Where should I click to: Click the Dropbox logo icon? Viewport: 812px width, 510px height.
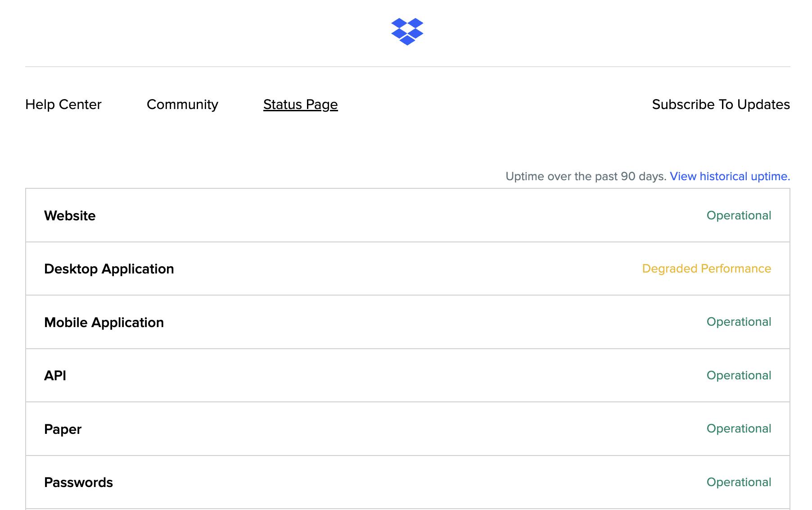pyautogui.click(x=407, y=32)
